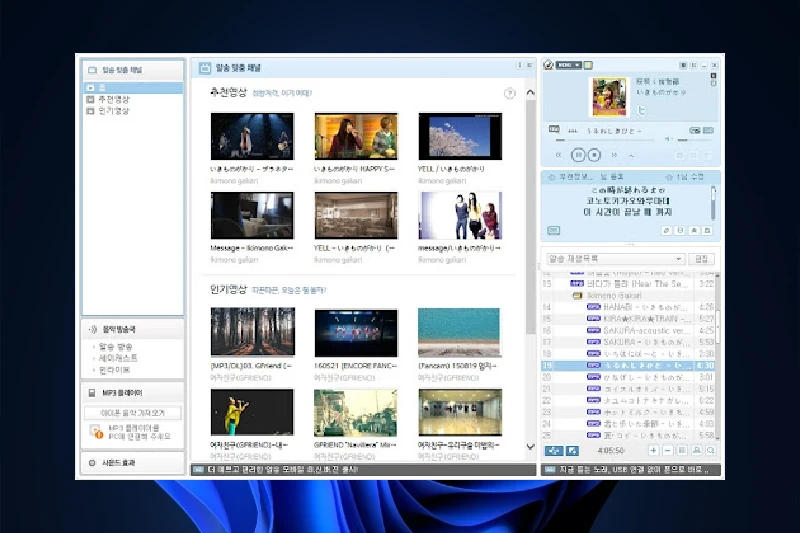Pause the current song
This screenshot has height=533, width=800.
click(578, 155)
